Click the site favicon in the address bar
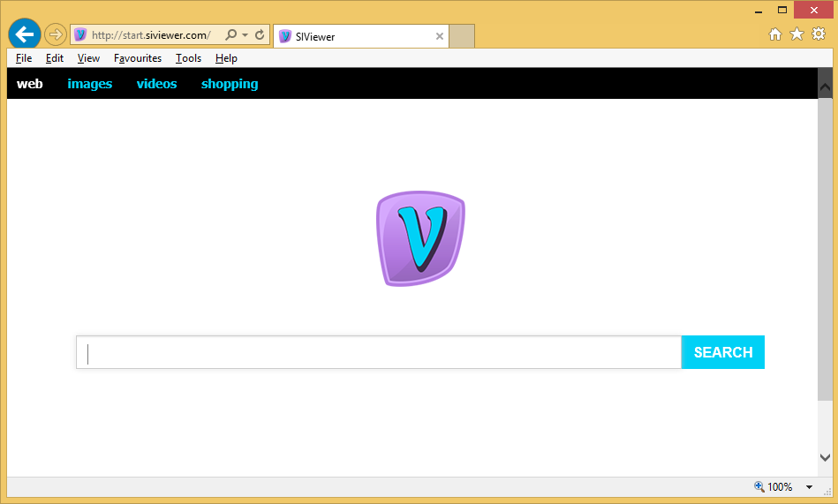Viewport: 838px width, 504px height. pyautogui.click(x=80, y=34)
